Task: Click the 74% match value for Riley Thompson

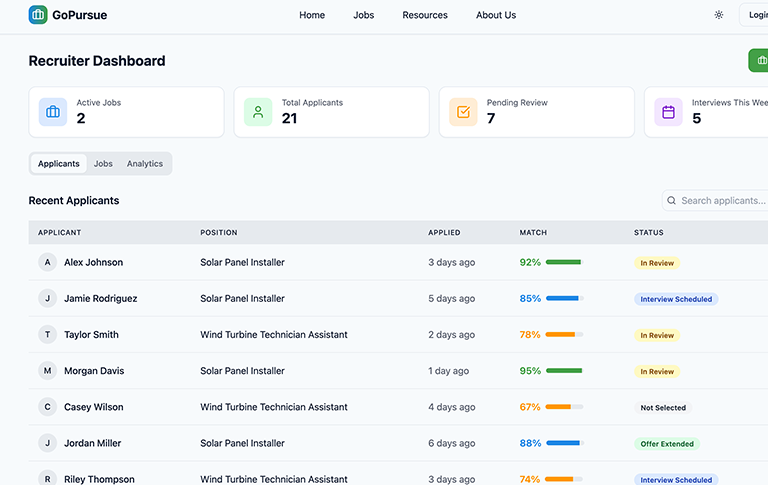Action: pyautogui.click(x=530, y=479)
